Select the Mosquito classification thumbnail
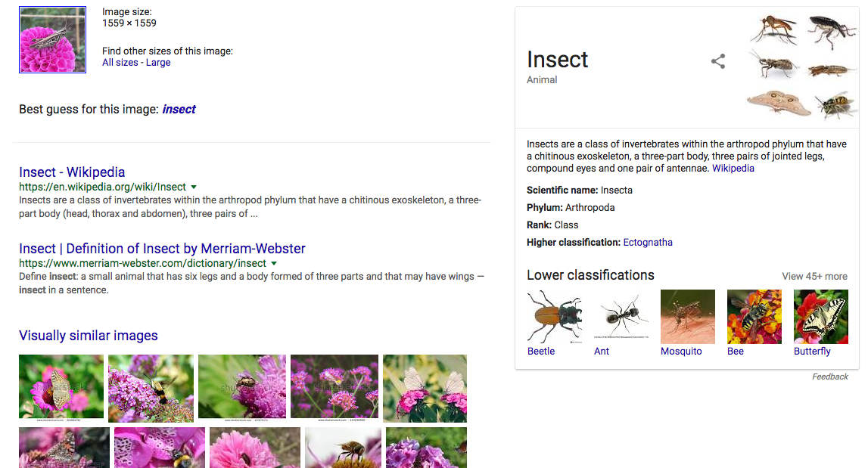Viewport: 868px width, 468px height. click(688, 317)
